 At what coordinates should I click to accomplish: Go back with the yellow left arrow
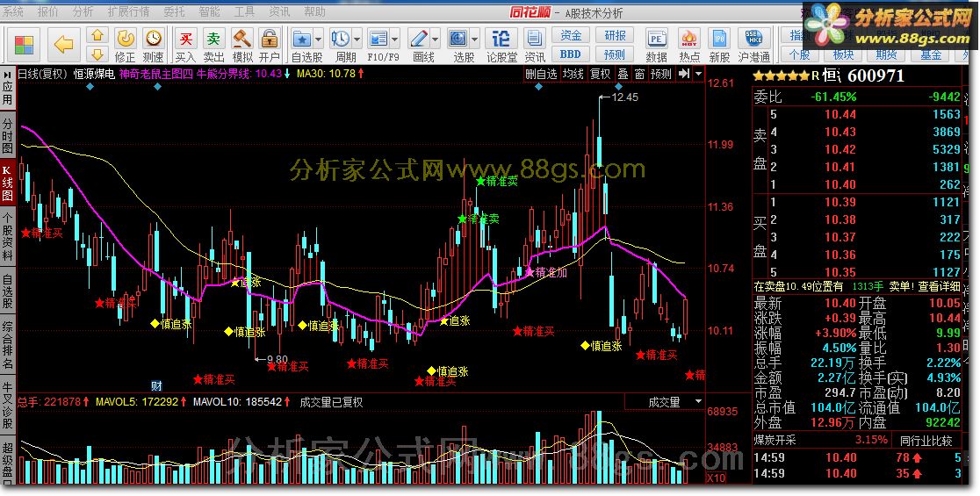63,45
